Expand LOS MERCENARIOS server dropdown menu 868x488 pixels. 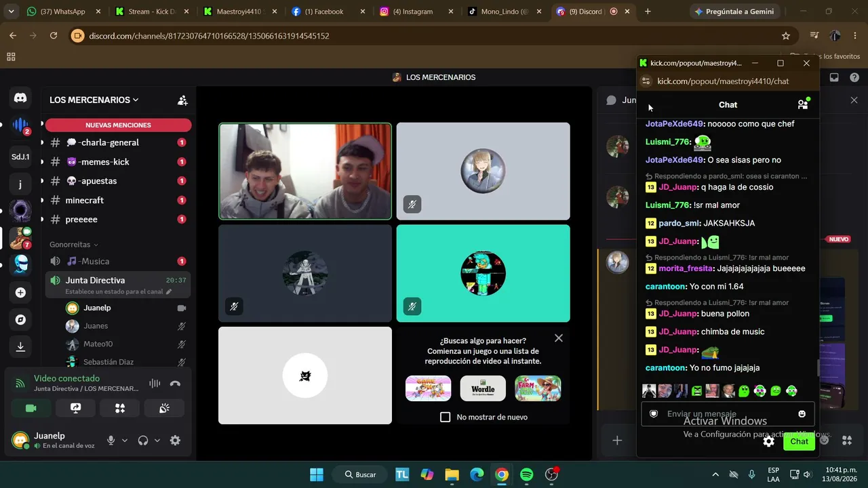pyautogui.click(x=94, y=100)
